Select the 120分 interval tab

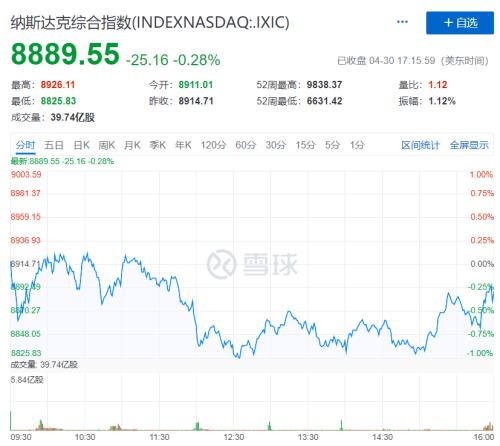coord(213,145)
